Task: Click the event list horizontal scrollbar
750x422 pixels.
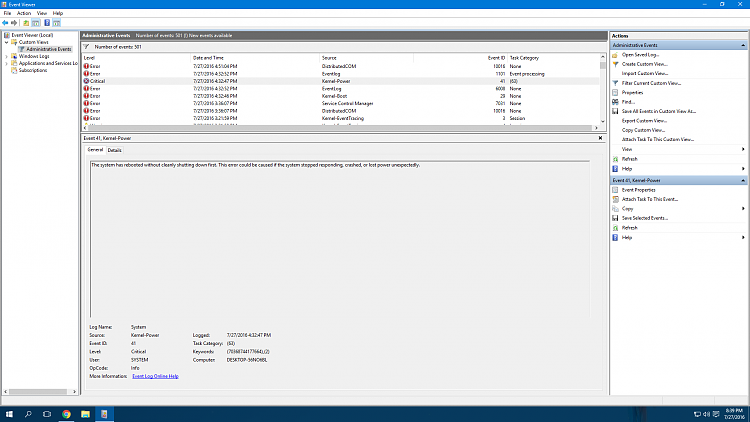Action: (340, 128)
